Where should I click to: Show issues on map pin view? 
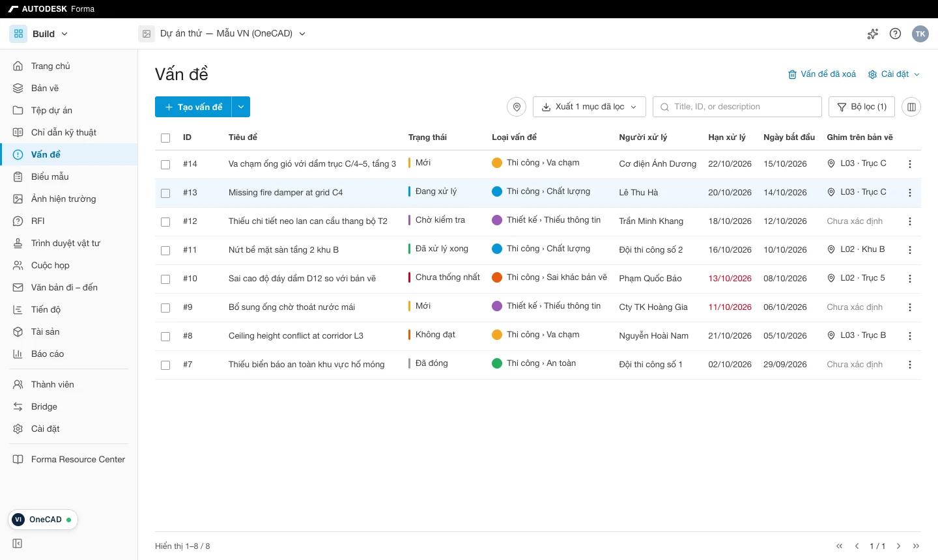tap(517, 107)
